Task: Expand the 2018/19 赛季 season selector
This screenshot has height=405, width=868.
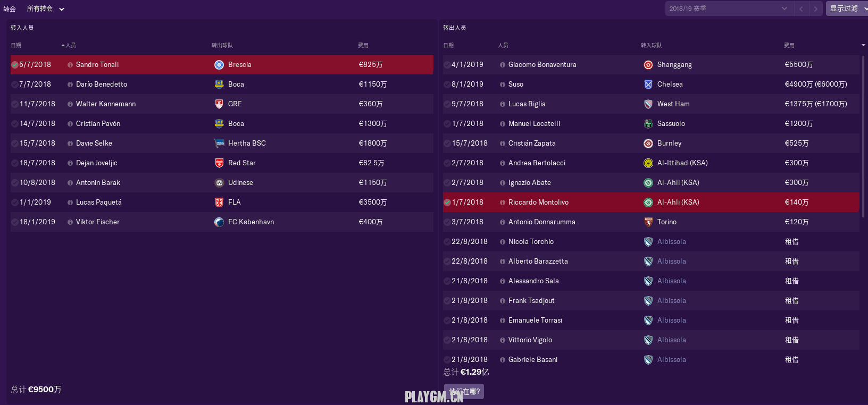Action: tap(729, 9)
